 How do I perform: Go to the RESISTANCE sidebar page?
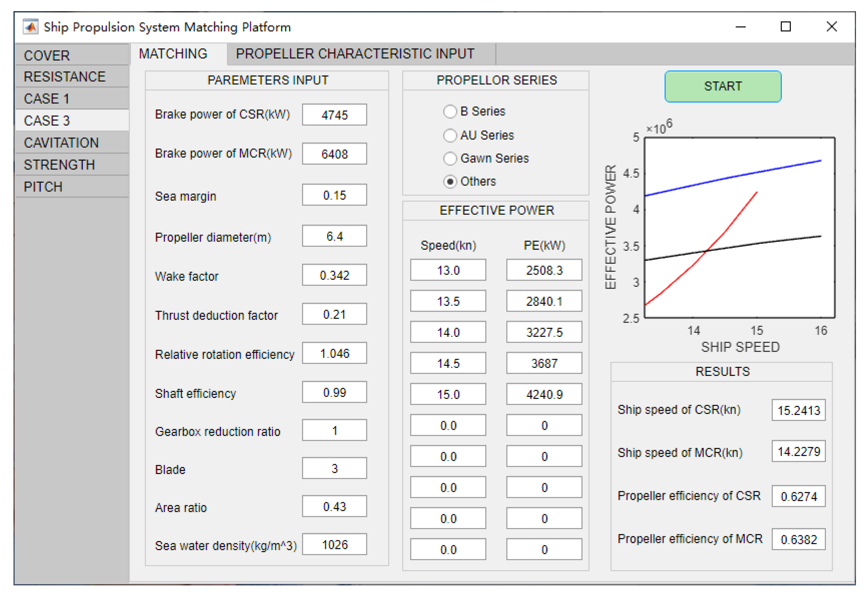[x=65, y=77]
